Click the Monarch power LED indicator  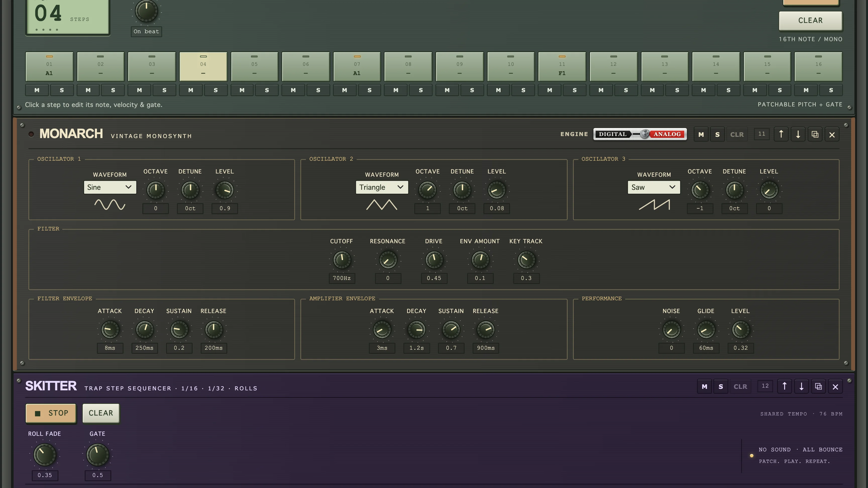pos(31,134)
